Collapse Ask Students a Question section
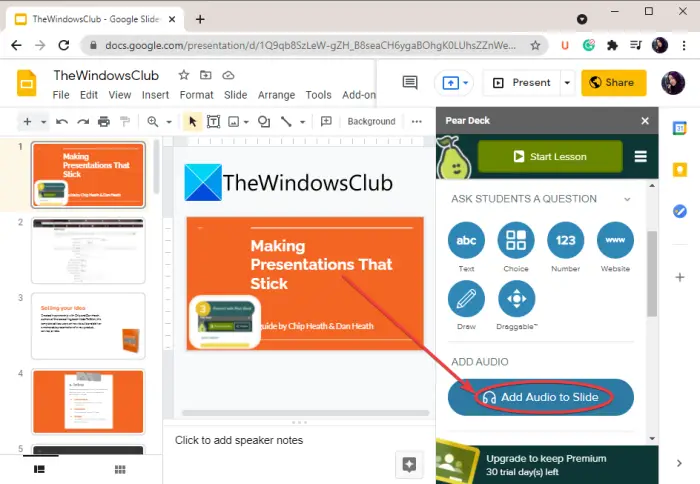The image size is (700, 484). point(627,199)
